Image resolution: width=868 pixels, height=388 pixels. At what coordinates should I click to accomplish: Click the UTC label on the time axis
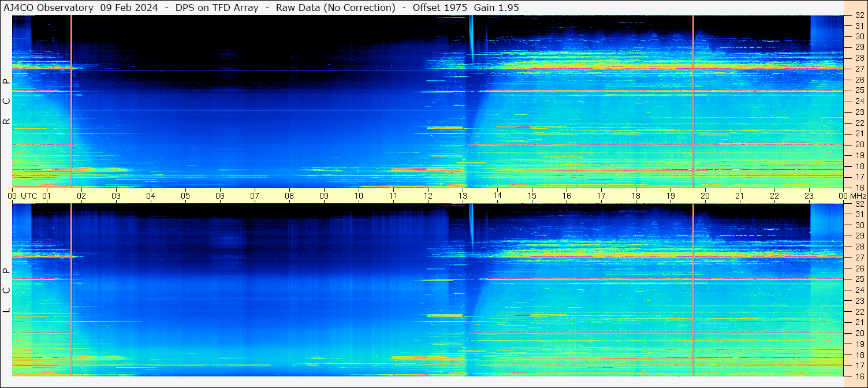coord(29,196)
